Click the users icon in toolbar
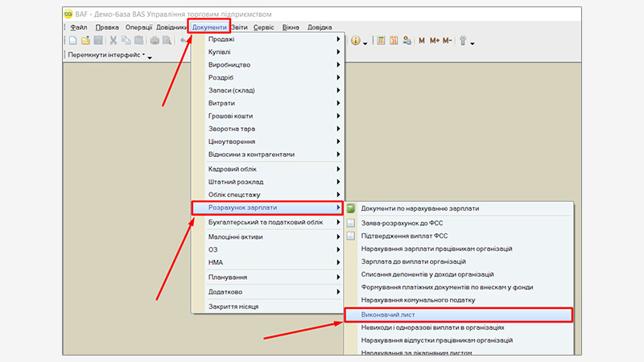Image resolution: width=644 pixels, height=362 pixels. pyautogui.click(x=407, y=41)
